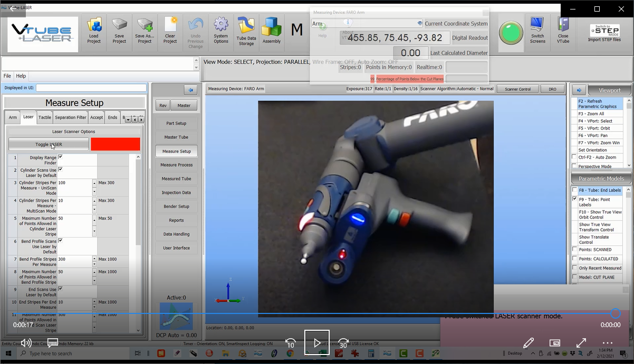634x364 pixels.
Task: Toggle F9 Tube Point Labels checkbox
Action: pos(575,199)
